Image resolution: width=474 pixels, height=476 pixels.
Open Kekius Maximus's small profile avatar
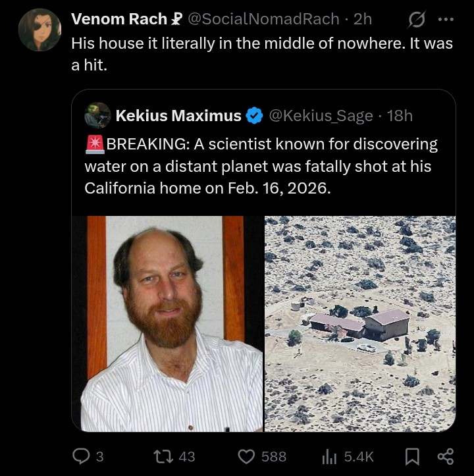pos(97,115)
